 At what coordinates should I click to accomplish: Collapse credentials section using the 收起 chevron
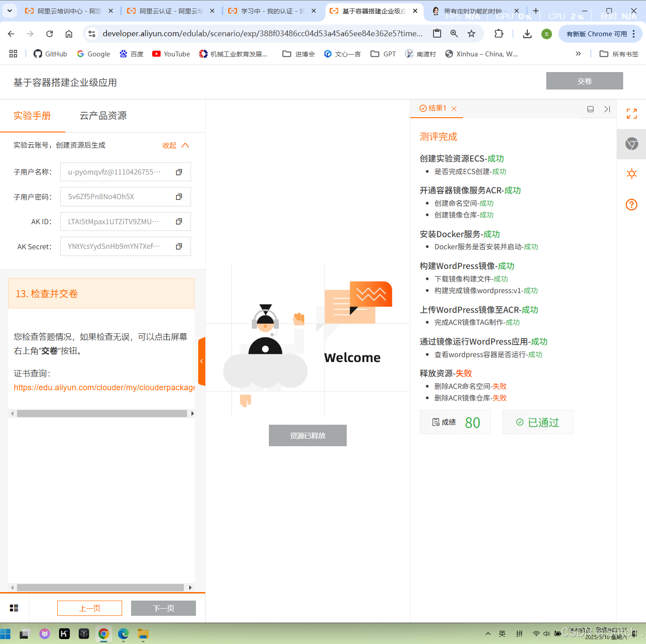[x=175, y=145]
